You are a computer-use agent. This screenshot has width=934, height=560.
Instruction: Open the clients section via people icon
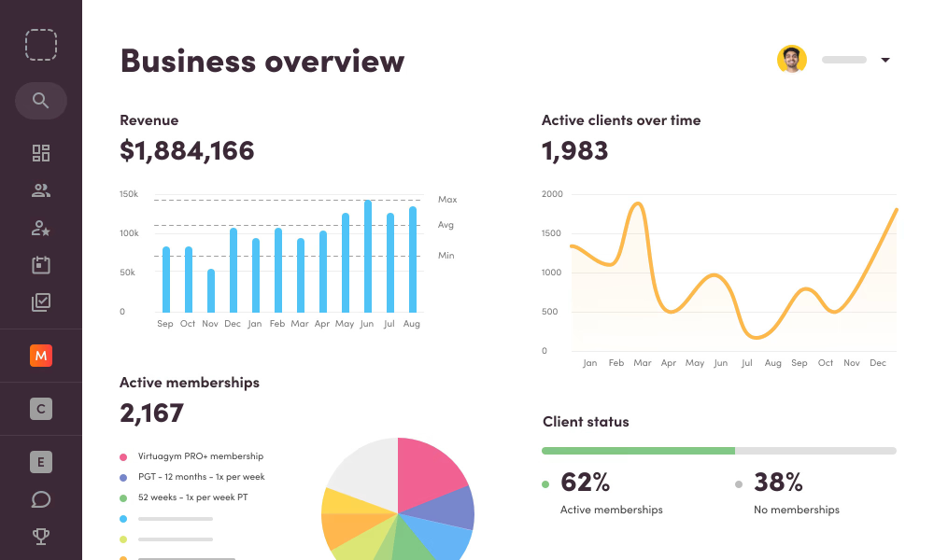click(x=40, y=190)
